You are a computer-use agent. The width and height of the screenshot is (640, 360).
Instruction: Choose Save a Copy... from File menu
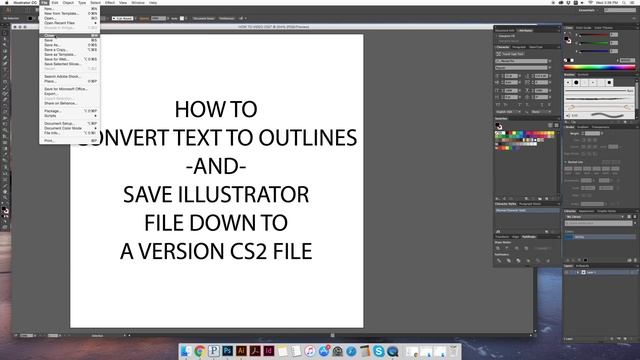(x=70, y=50)
